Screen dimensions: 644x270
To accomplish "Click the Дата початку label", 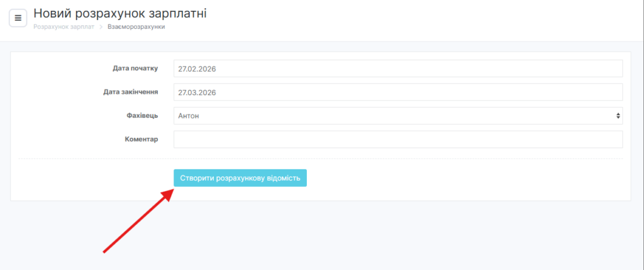I will coord(135,68).
